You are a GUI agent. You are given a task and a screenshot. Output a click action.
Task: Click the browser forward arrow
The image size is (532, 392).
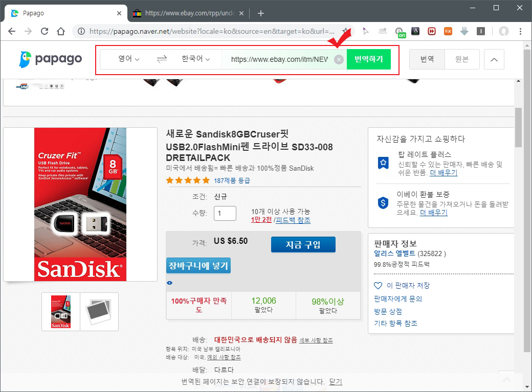click(28, 31)
